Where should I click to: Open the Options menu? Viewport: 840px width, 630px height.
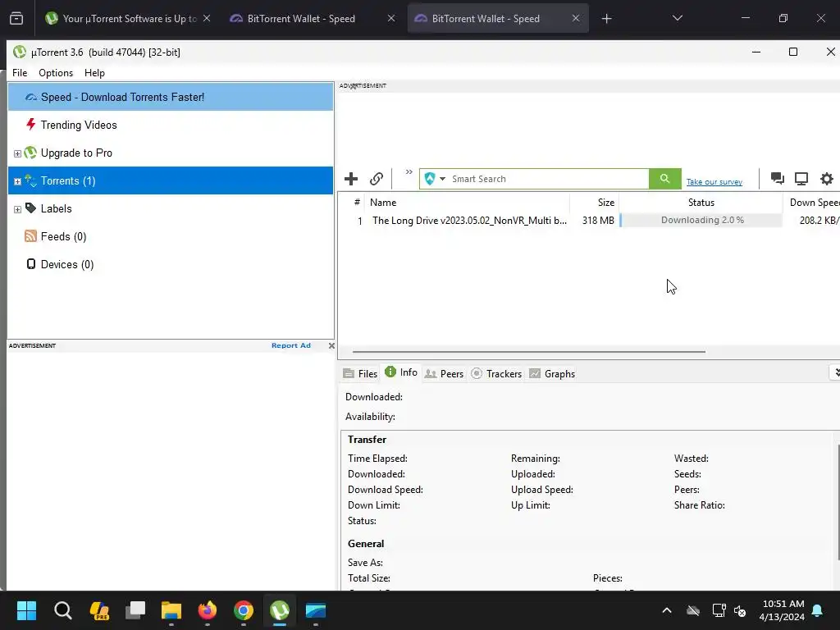point(56,73)
